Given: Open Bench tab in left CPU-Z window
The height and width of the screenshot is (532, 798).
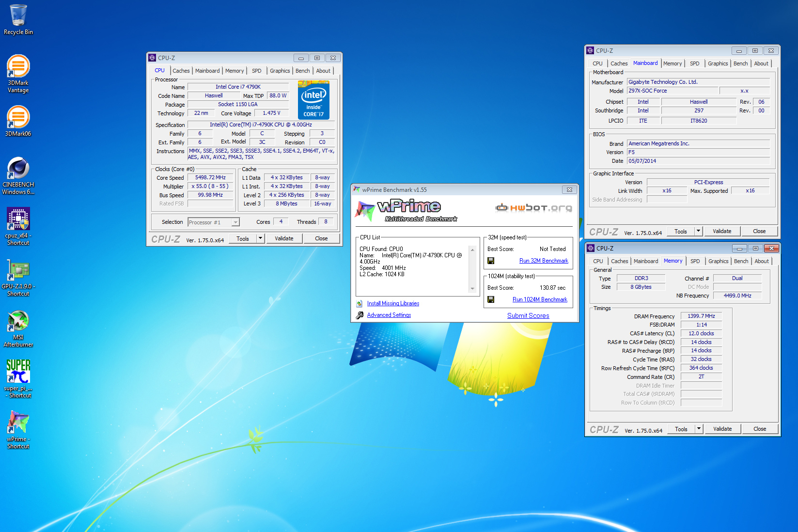Looking at the screenshot, I should [303, 71].
